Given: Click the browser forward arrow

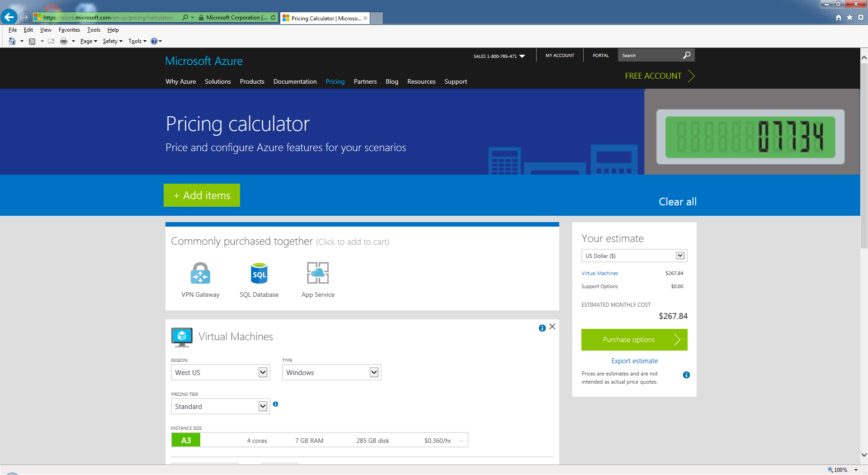Looking at the screenshot, I should (25, 17).
